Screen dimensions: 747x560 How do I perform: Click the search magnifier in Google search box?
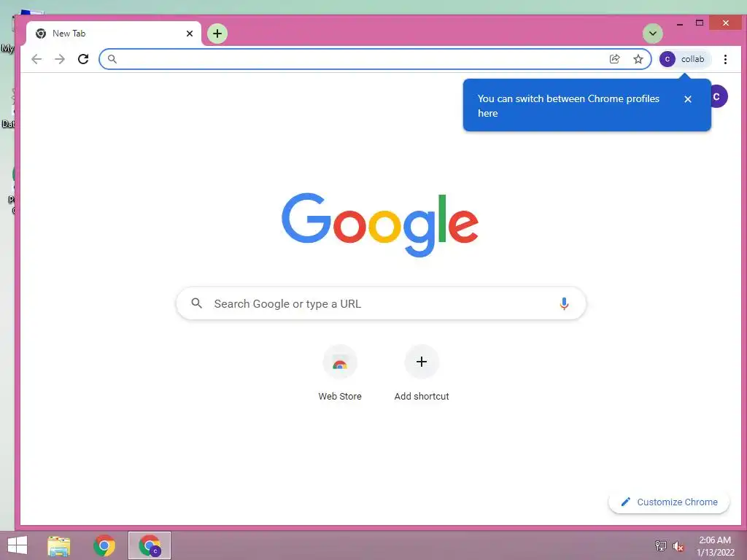tap(197, 303)
